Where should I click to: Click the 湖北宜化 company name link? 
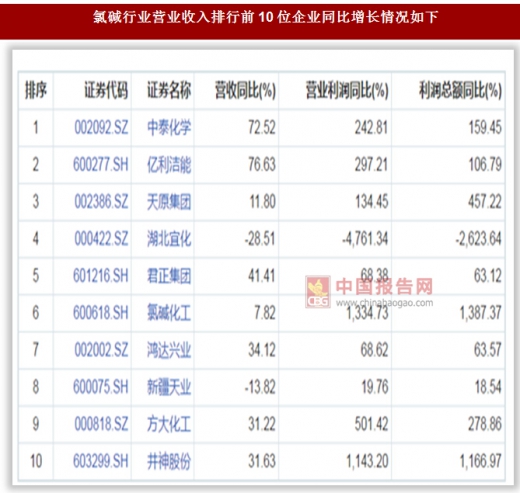[x=169, y=239]
